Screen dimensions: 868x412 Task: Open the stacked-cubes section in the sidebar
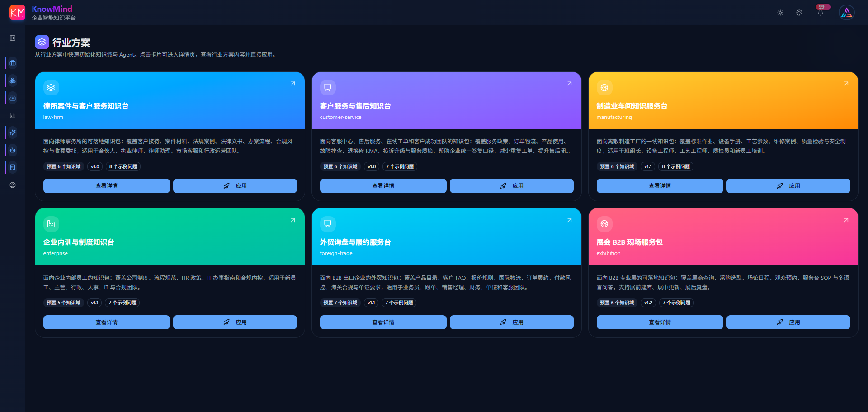click(13, 81)
